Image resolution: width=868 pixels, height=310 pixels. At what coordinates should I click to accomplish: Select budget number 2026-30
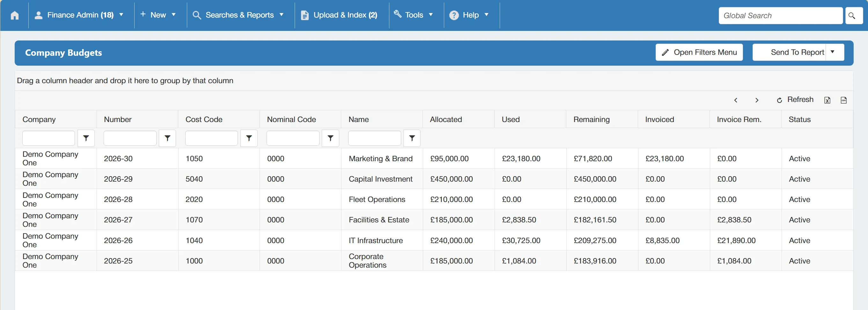118,159
